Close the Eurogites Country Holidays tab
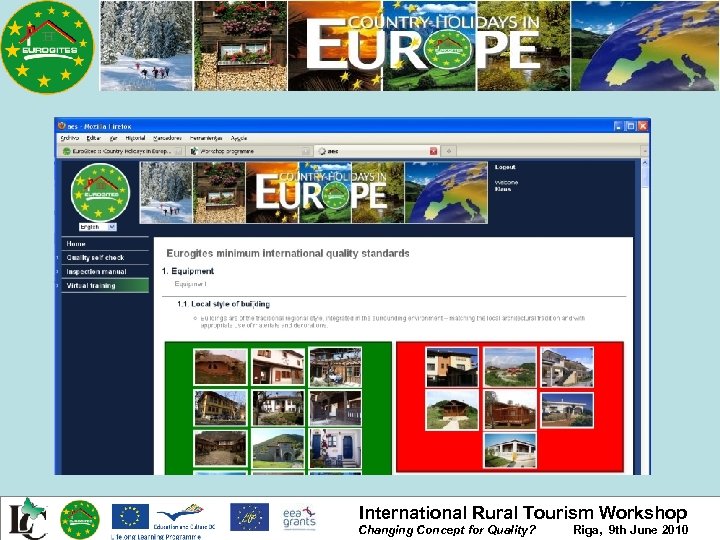The image size is (720, 540). tap(179, 151)
